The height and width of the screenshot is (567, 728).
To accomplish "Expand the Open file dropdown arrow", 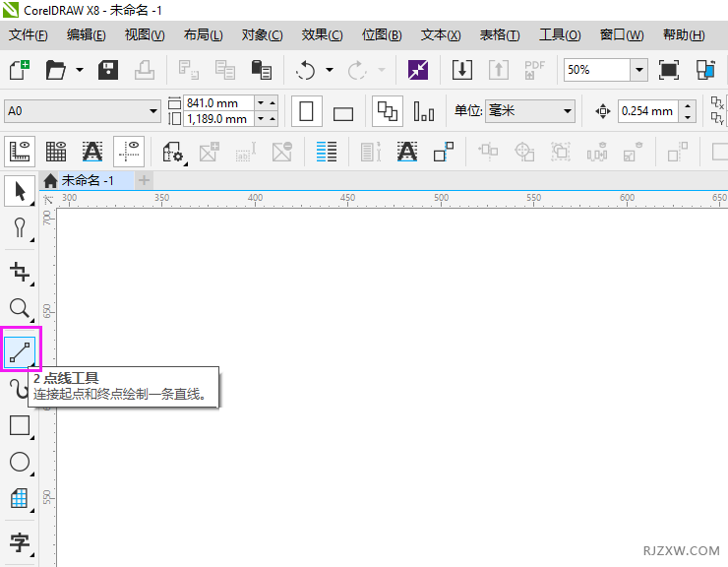I will coord(80,70).
